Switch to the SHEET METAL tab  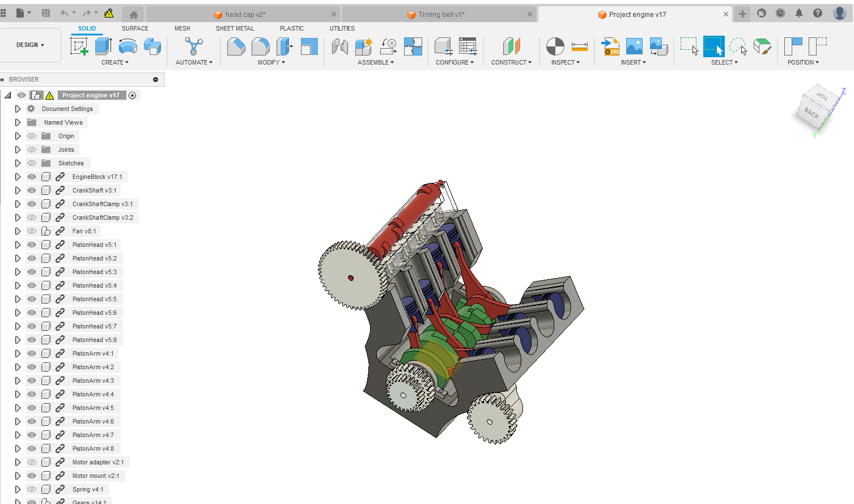(235, 28)
